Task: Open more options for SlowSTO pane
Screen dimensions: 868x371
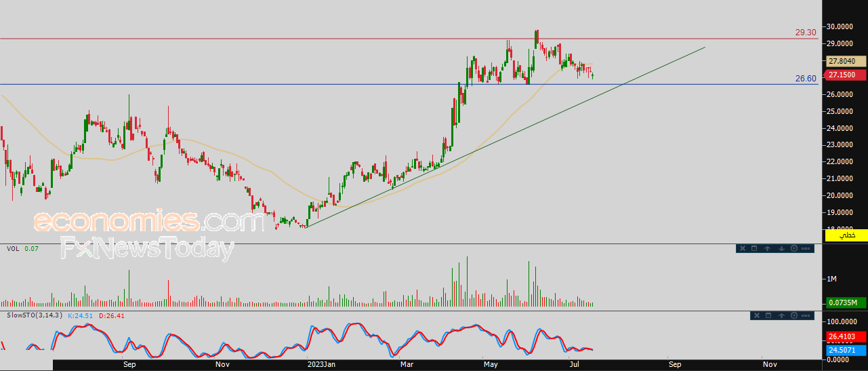Action: tap(806, 315)
